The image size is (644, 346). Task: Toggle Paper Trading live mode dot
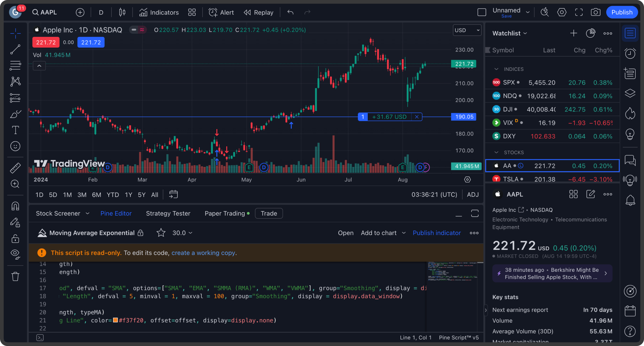pyautogui.click(x=248, y=213)
